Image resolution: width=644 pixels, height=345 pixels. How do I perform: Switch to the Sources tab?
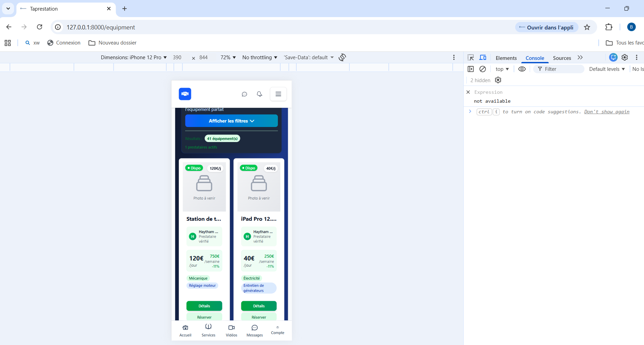coord(562,58)
